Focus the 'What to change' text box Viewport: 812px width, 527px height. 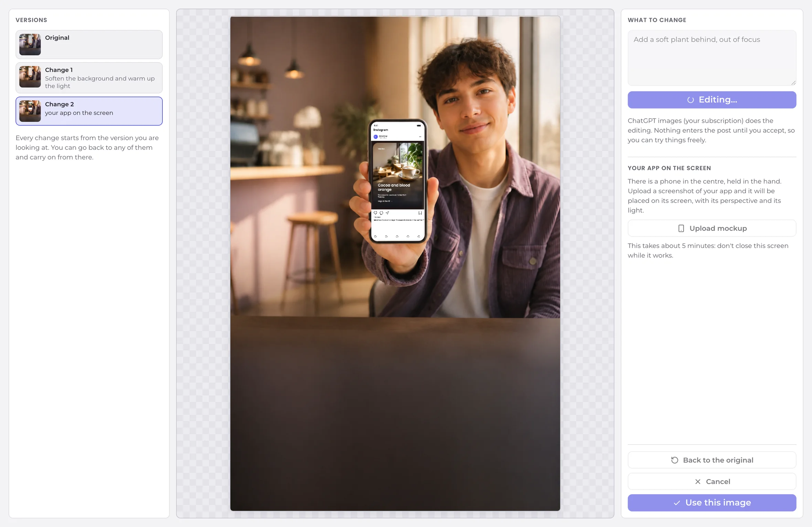[712, 58]
